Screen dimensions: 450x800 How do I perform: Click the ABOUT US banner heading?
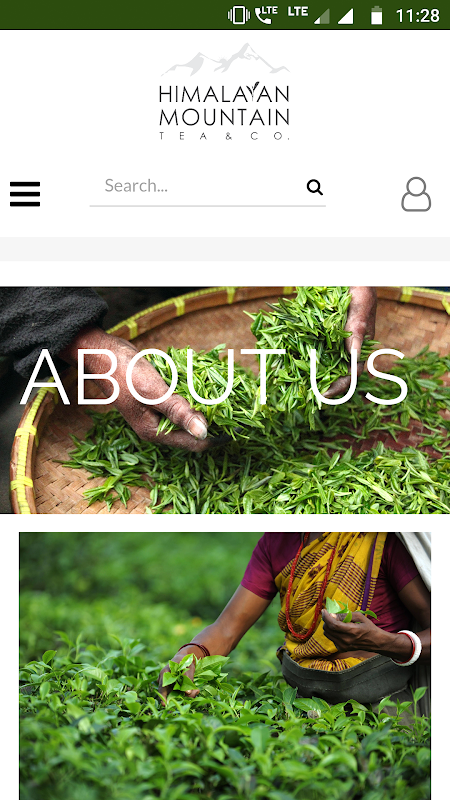pyautogui.click(x=214, y=378)
